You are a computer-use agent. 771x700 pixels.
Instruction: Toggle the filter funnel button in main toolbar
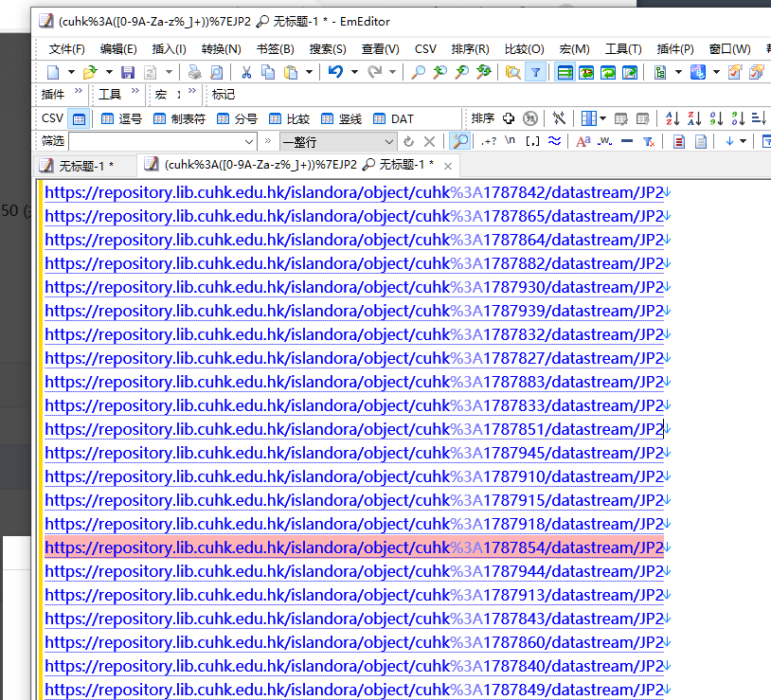pyautogui.click(x=535, y=73)
